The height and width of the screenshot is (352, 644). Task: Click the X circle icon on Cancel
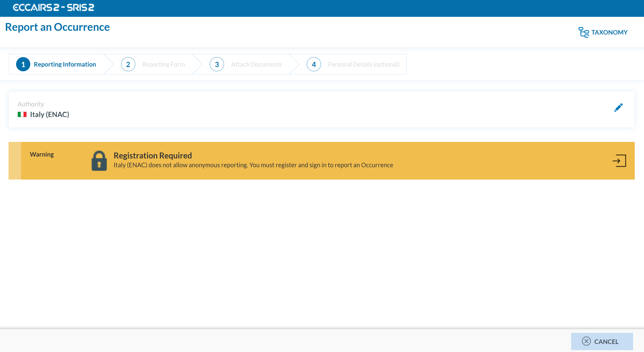586,341
